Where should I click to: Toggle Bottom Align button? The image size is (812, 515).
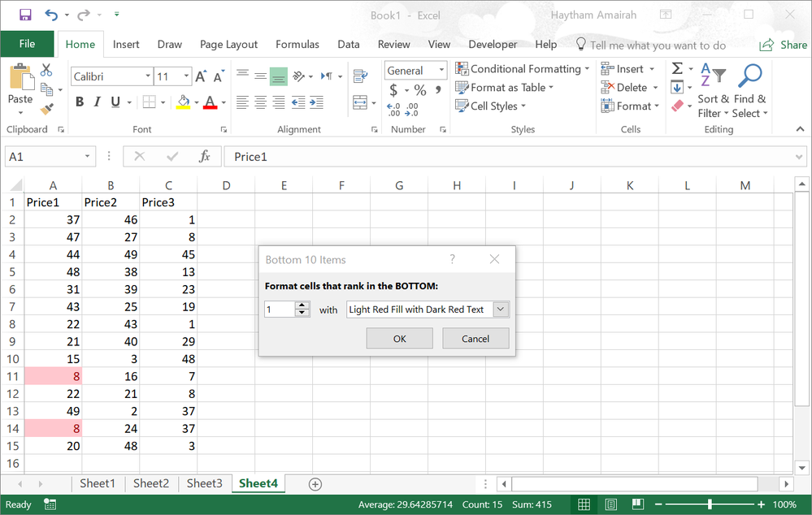[279, 76]
